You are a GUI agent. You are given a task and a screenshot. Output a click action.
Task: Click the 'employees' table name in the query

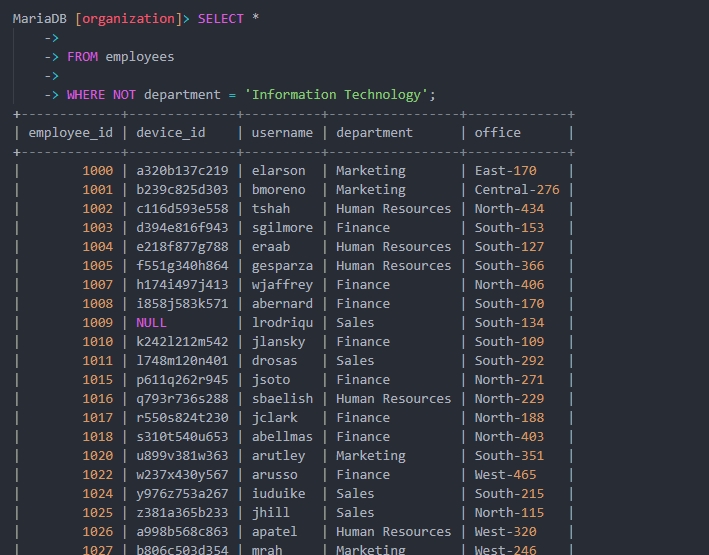[139, 57]
